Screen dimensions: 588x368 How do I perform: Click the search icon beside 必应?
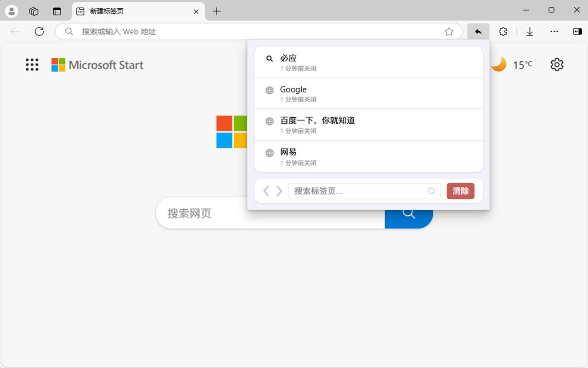(270, 58)
